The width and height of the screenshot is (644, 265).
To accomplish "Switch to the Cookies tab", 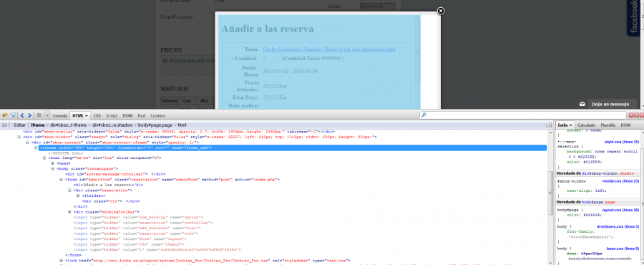I will click(x=157, y=116).
